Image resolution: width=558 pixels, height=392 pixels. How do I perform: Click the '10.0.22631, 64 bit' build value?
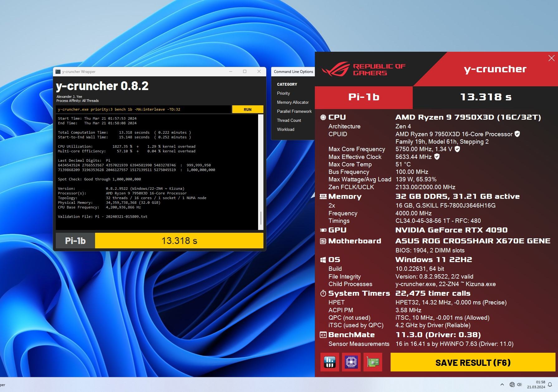click(420, 269)
